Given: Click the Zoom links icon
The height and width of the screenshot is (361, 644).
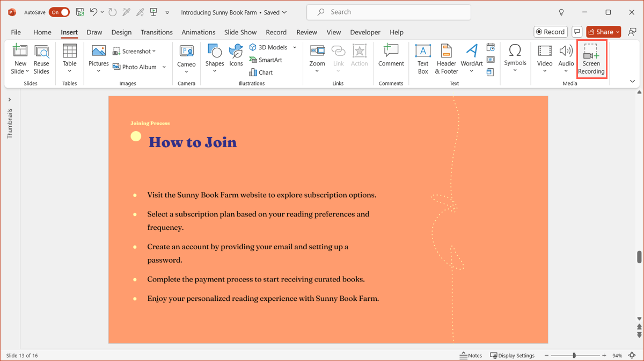Looking at the screenshot, I should (x=317, y=51).
